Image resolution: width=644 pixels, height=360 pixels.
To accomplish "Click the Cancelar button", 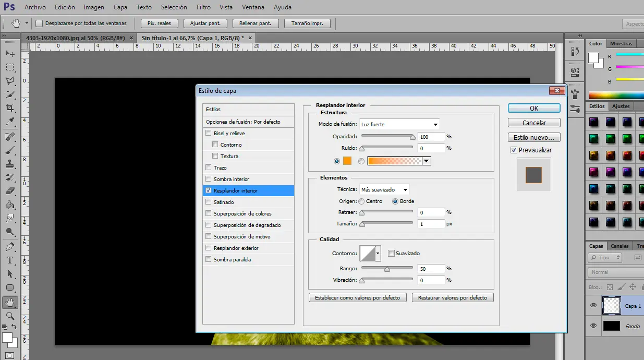I will point(534,123).
